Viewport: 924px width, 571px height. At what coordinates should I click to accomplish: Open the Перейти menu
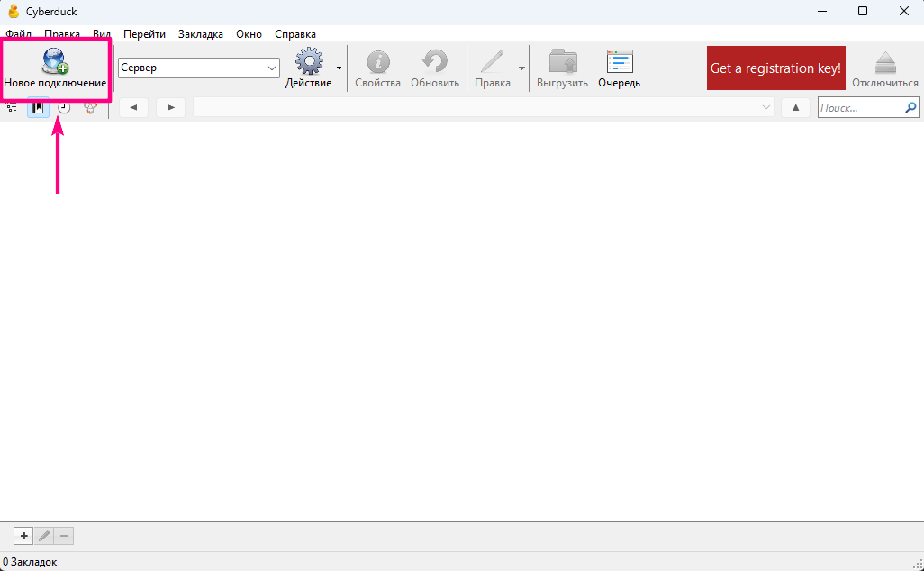point(144,34)
